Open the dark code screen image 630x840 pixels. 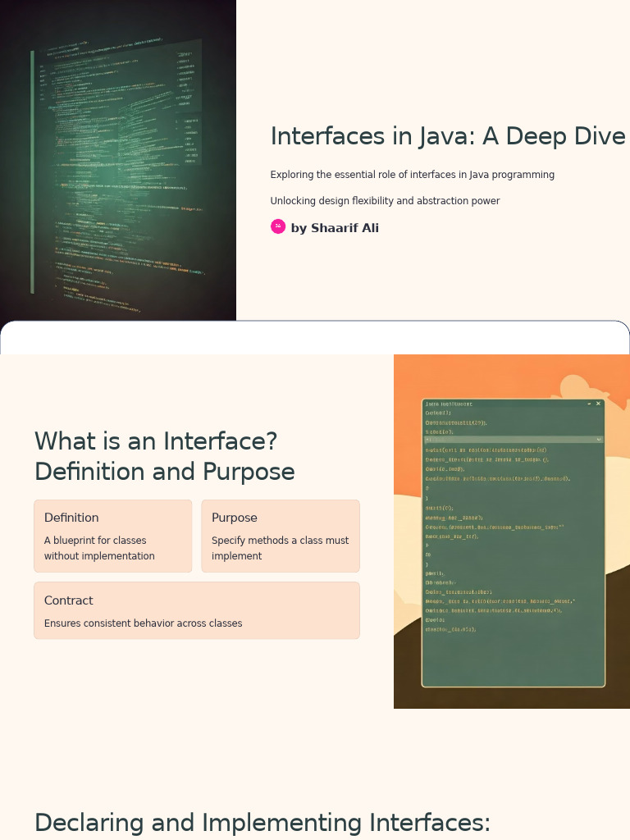(118, 160)
